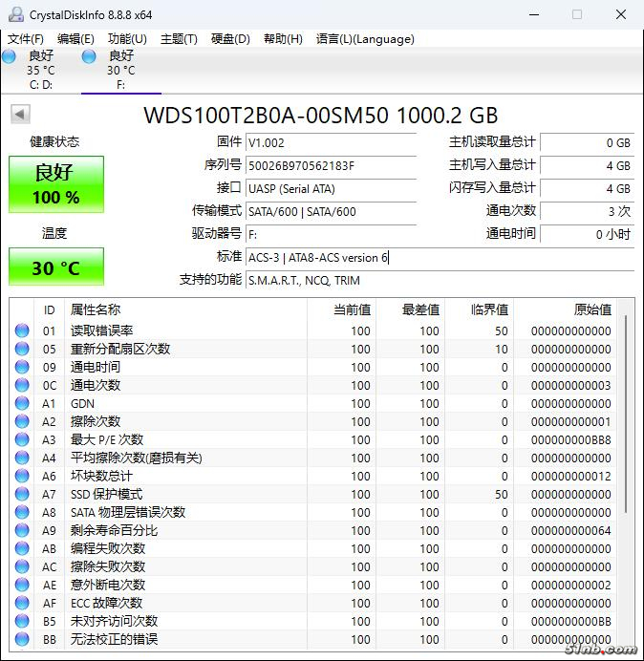
Task: Click the disk title WDS100T2B0A-00SM50 1000.2 GB
Action: click(321, 115)
